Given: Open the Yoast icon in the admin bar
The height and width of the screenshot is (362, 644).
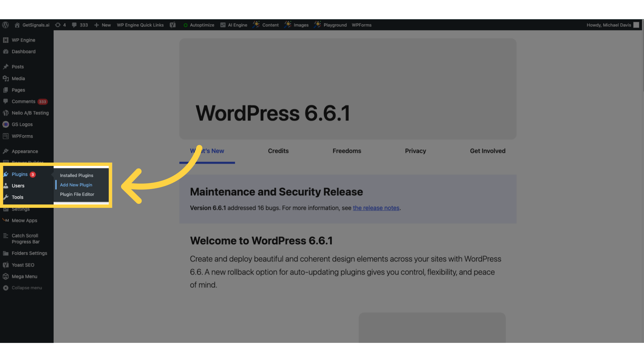Looking at the screenshot, I should point(173,25).
